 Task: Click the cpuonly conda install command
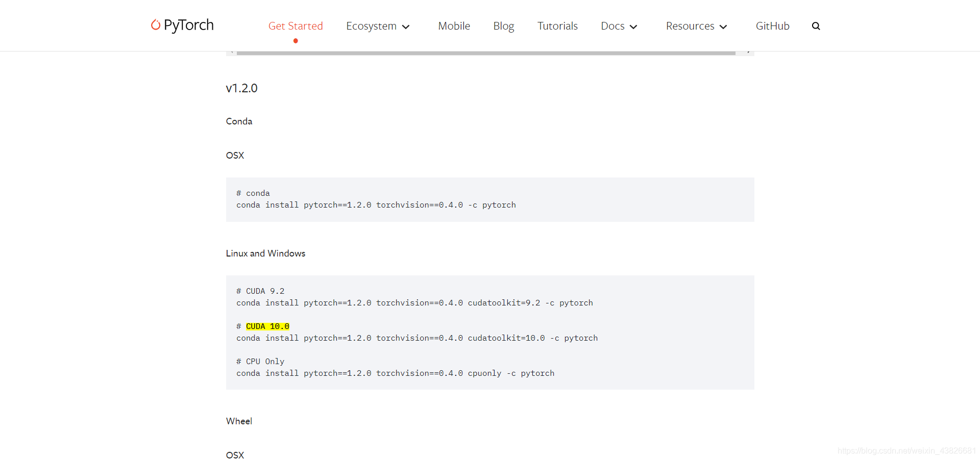[x=396, y=373]
